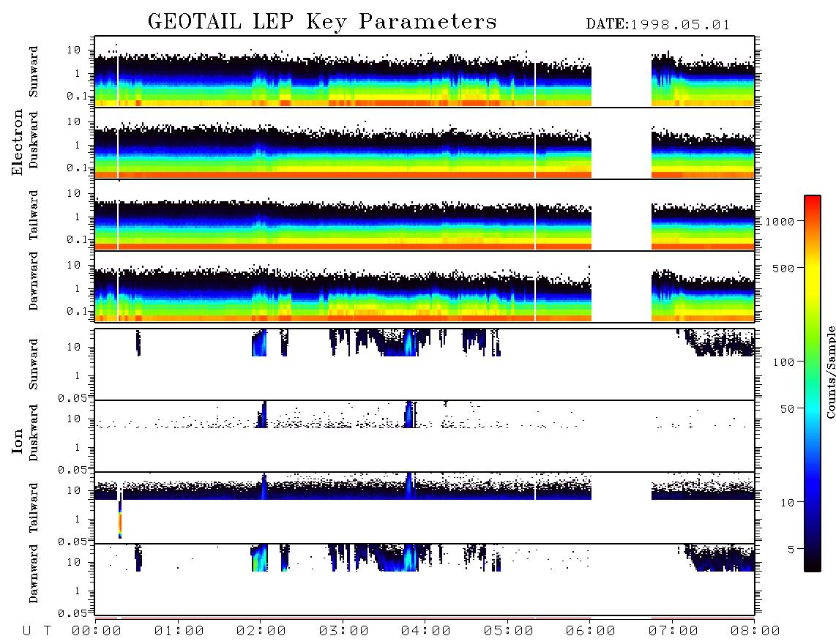Image resolution: width=836 pixels, height=644 pixels.
Task: Click the 03:00 time tick label
Action: pos(344,632)
